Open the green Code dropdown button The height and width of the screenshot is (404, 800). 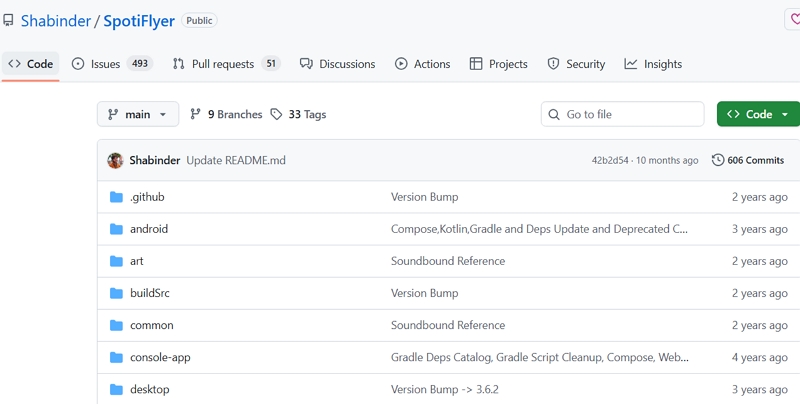click(x=758, y=114)
